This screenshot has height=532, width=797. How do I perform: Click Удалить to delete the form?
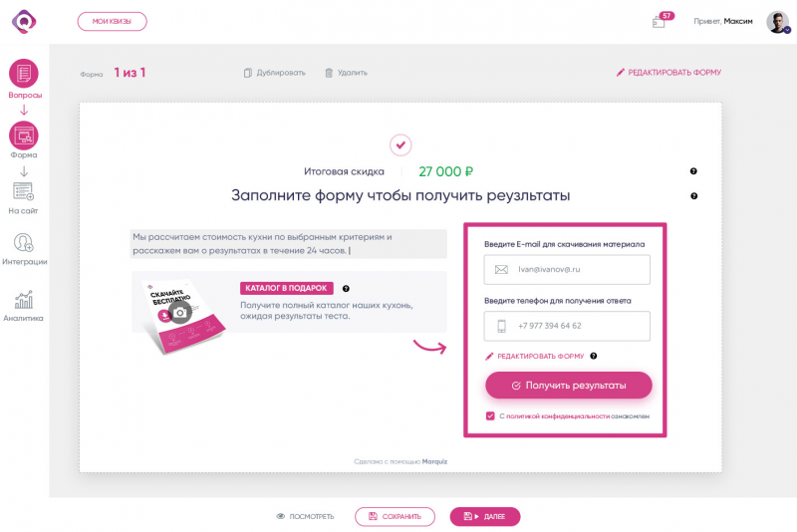(346, 73)
